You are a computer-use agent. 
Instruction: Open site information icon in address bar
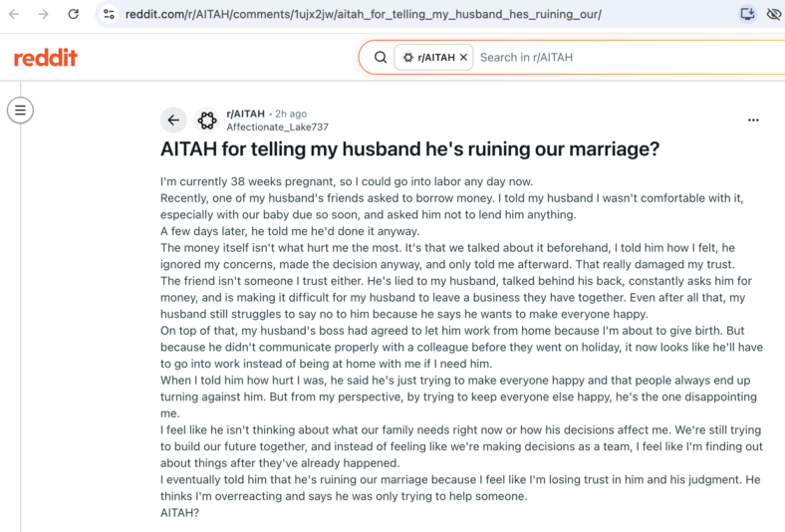(x=110, y=14)
